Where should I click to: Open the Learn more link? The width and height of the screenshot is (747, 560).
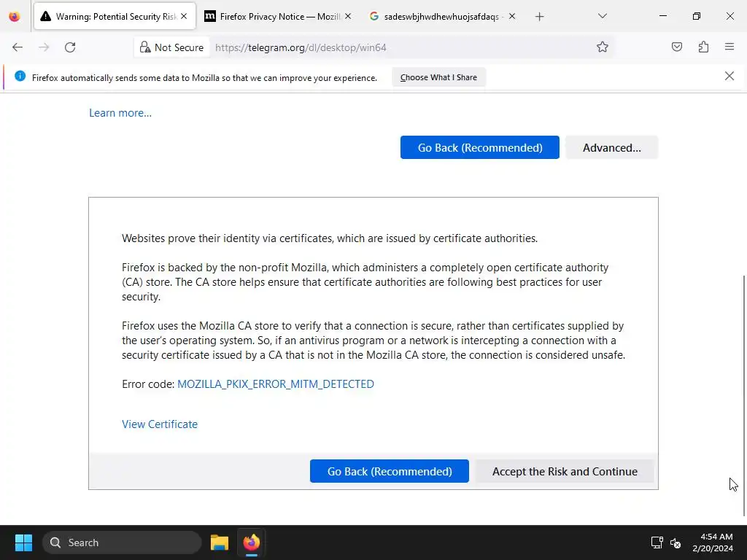[120, 113]
